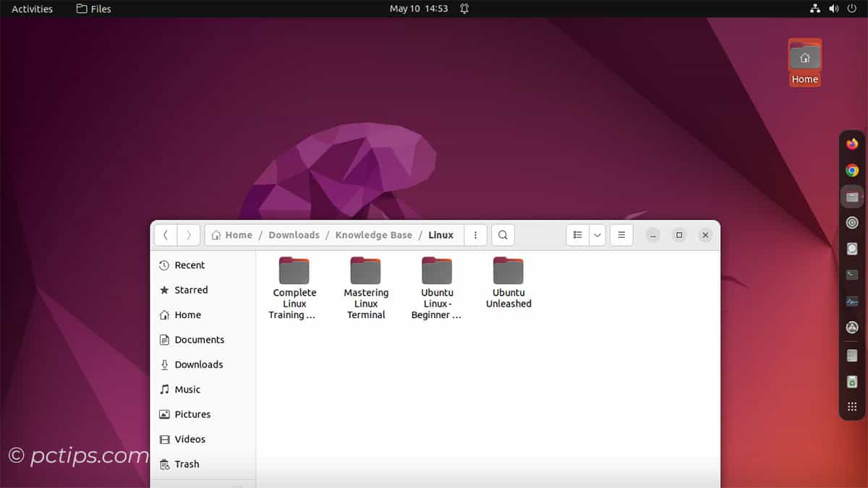Screen dimensions: 868x488
Task: Open the Files app menu in top bar
Action: (x=94, y=9)
